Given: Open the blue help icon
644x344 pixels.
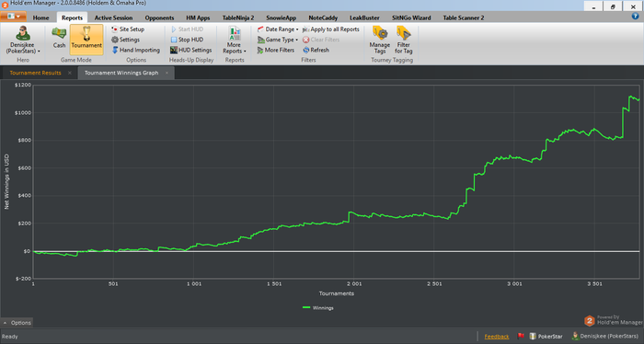Looking at the screenshot, I should point(635,17).
